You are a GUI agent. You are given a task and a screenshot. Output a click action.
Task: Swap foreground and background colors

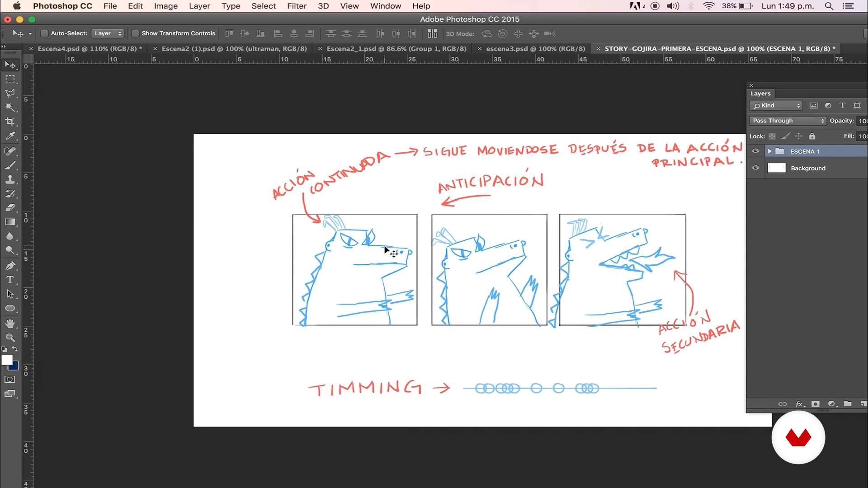pos(15,349)
